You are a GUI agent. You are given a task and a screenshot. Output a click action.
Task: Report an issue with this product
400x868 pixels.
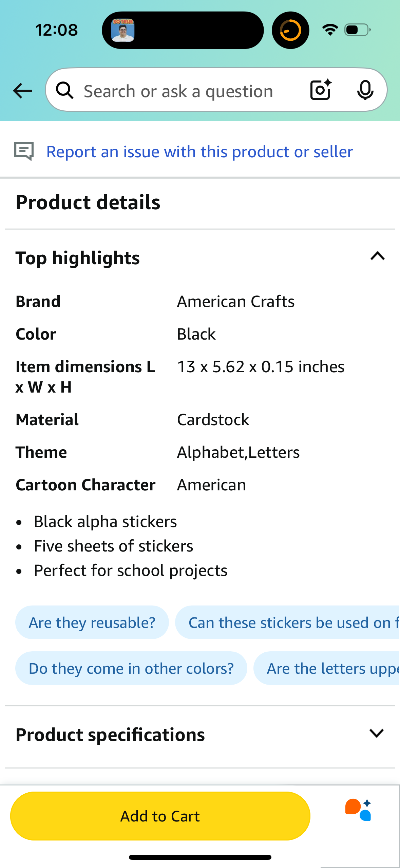199,152
